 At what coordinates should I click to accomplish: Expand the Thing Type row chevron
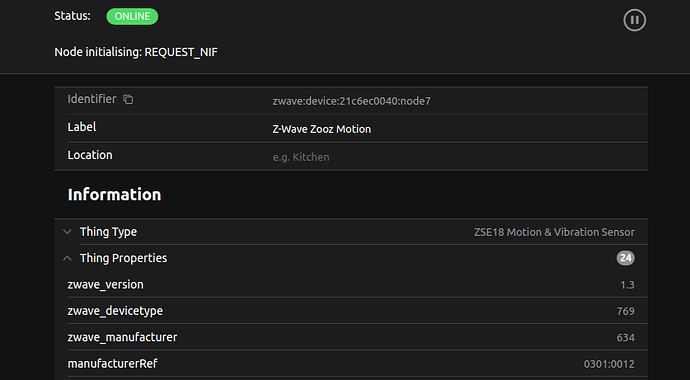tap(67, 231)
